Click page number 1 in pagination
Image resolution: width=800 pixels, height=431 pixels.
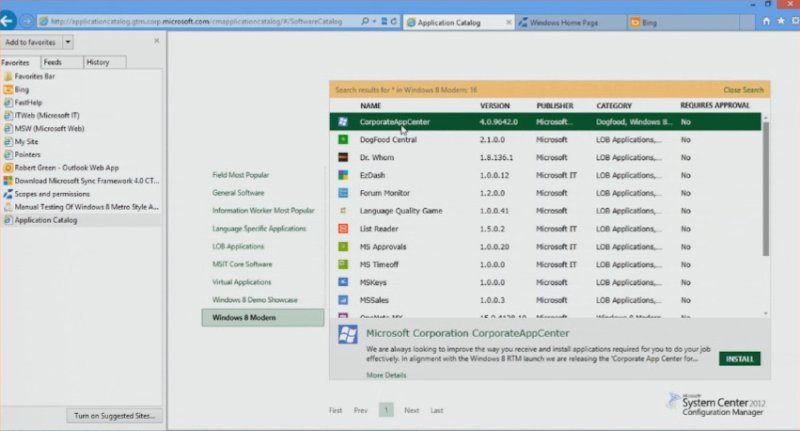[386, 410]
